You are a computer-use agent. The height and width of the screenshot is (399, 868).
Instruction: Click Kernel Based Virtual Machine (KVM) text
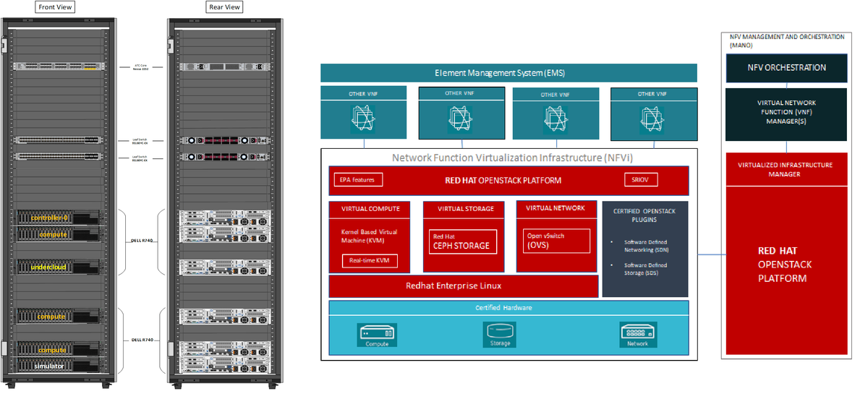(x=370, y=236)
